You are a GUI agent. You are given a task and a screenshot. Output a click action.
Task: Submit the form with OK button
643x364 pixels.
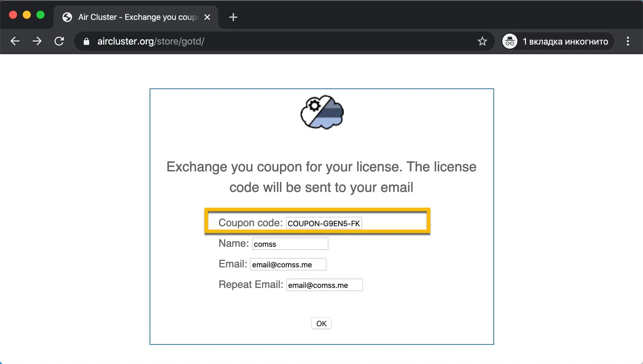[321, 323]
